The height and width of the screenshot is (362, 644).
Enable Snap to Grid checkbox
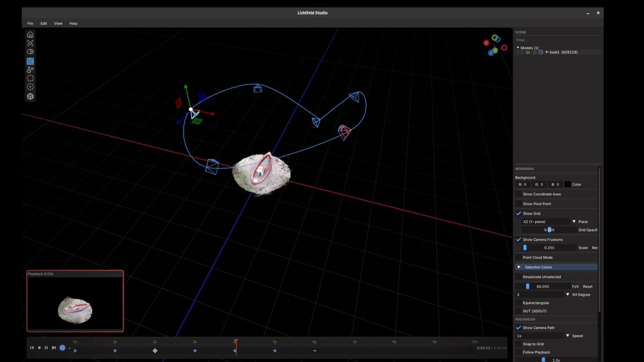pyautogui.click(x=518, y=344)
